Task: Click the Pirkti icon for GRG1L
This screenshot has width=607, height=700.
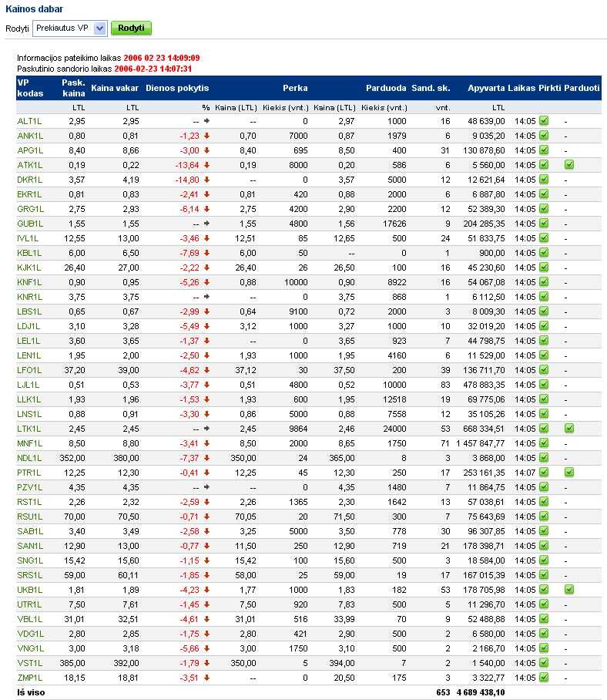Action: tap(544, 208)
